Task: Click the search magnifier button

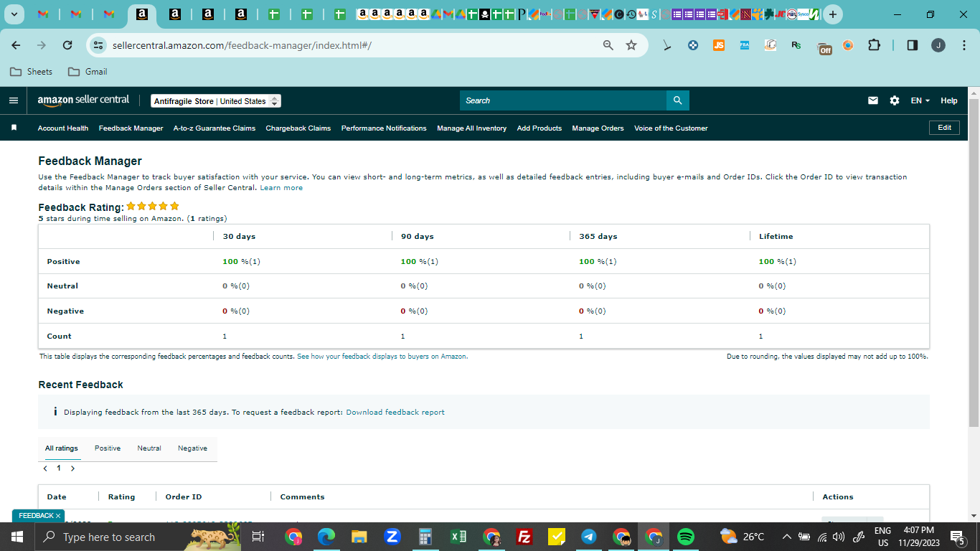Action: [677, 100]
